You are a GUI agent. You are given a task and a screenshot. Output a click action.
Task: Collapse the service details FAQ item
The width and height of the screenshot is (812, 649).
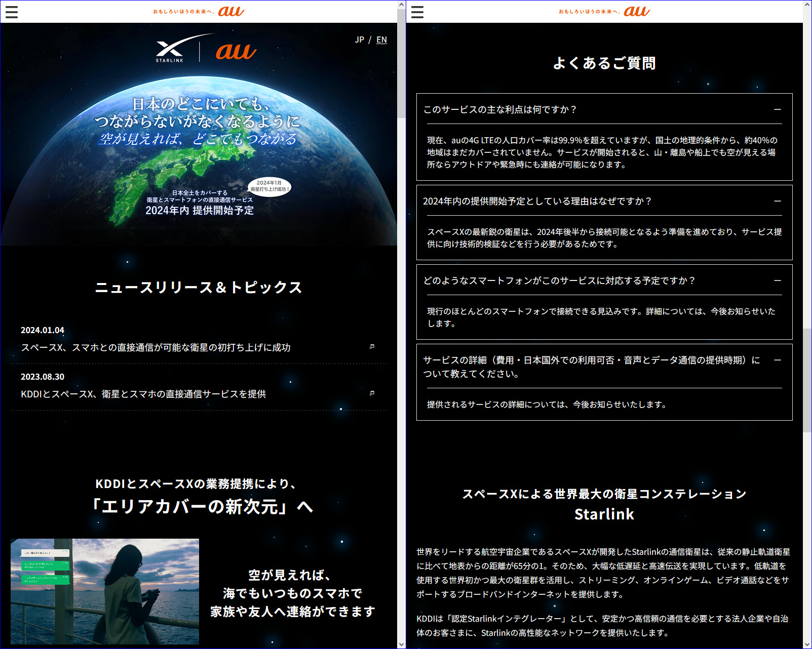pyautogui.click(x=777, y=360)
